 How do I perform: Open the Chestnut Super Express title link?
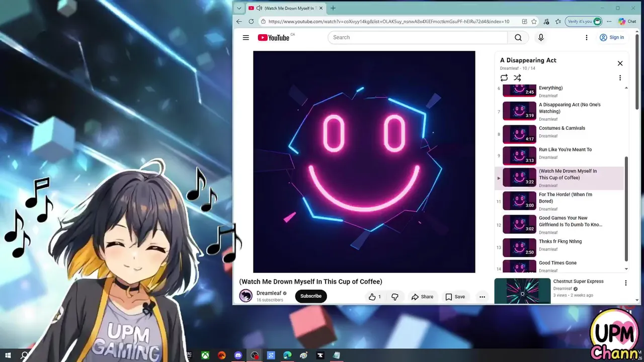pyautogui.click(x=578, y=282)
